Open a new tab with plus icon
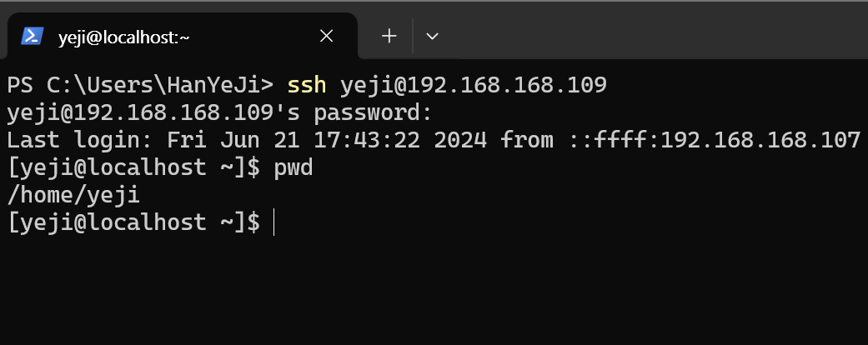 pos(389,37)
